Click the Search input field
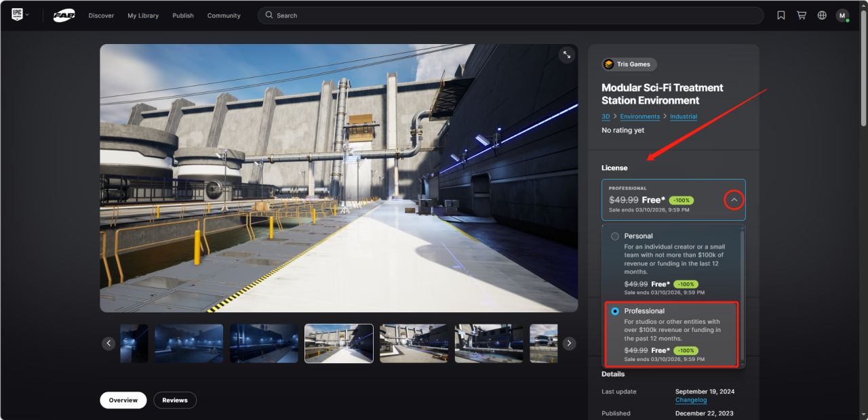This screenshot has width=868, height=420. (510, 16)
